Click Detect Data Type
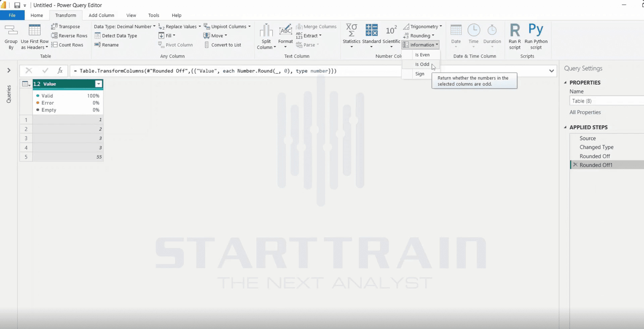The width and height of the screenshot is (644, 329). pos(116,36)
